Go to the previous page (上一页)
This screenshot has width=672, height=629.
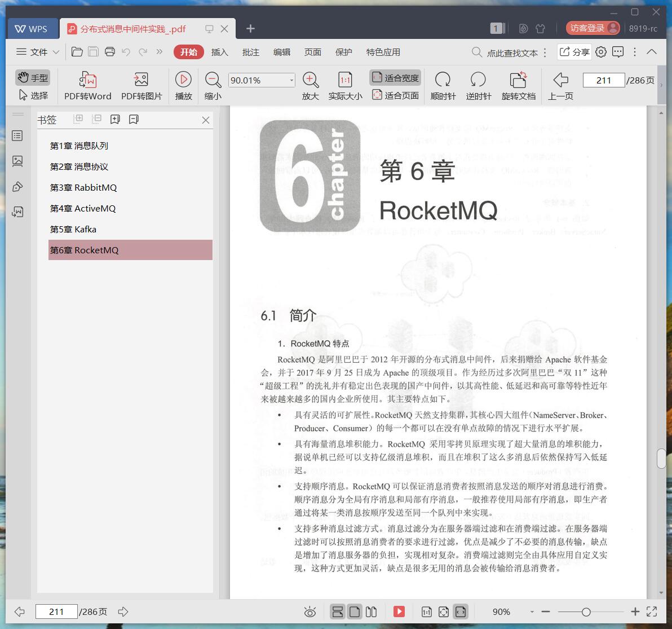(x=560, y=86)
